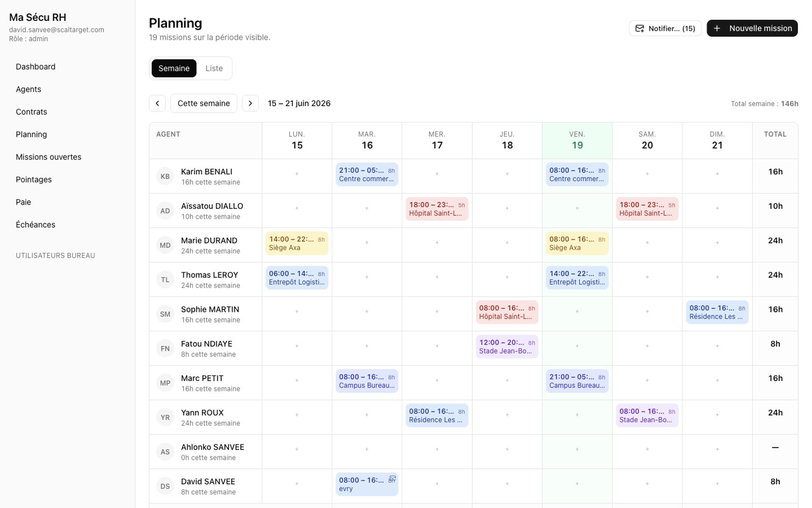Click Ahlonko SANVEE's AS avatar
The image size is (812, 508).
coord(165,452)
